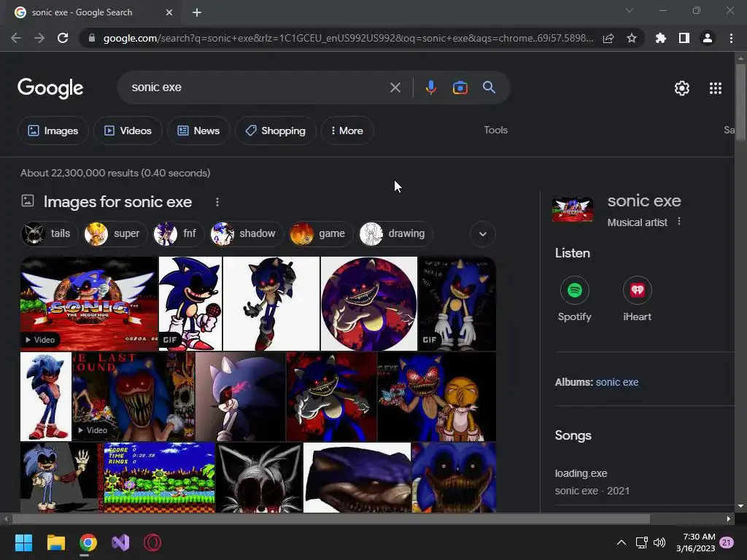Open One Last Round video thumbnail
747x560 pixels.
click(133, 397)
